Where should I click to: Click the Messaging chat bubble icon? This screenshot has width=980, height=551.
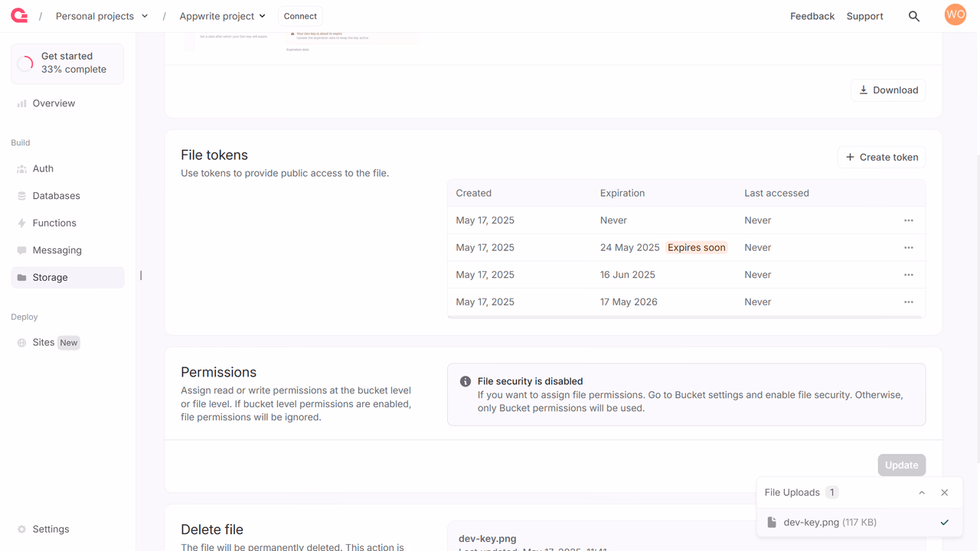click(x=21, y=250)
